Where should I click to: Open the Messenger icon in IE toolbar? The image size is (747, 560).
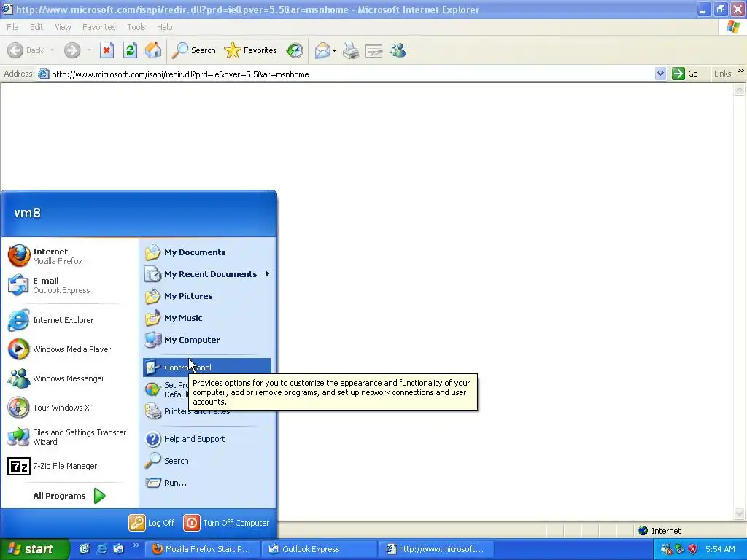pos(398,50)
